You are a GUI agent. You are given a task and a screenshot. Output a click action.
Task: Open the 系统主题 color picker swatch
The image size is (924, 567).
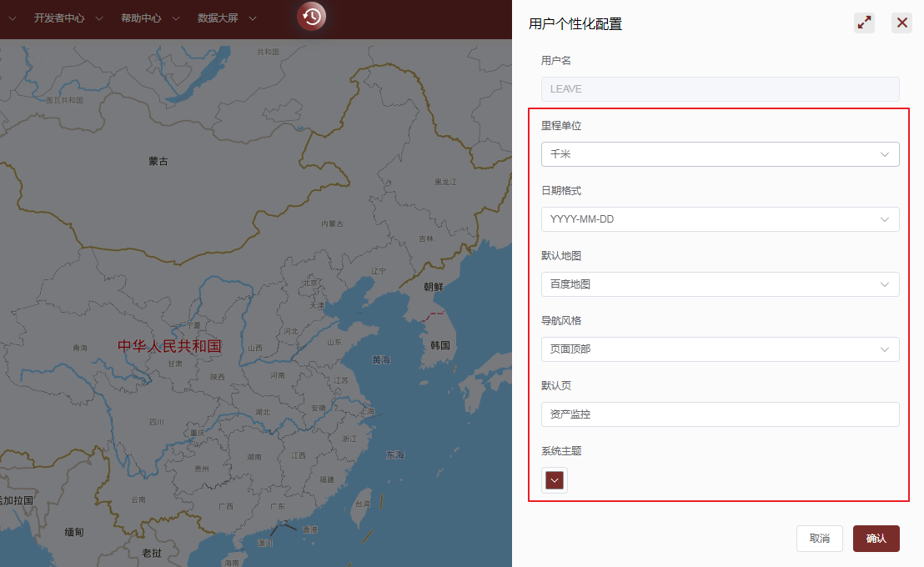[555, 480]
